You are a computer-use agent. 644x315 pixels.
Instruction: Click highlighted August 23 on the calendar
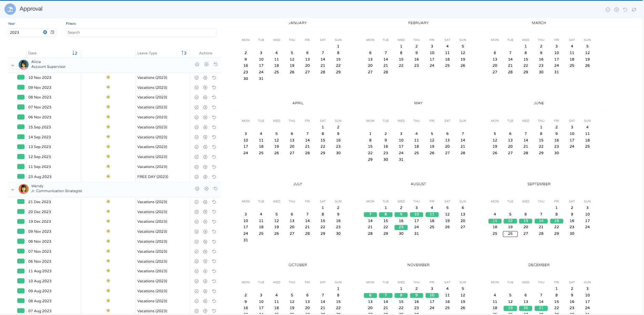point(401,227)
